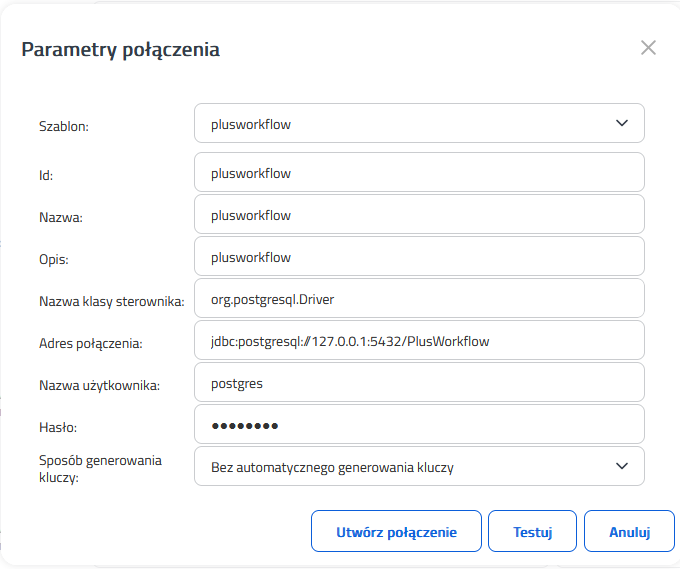Edit the org.postgresql.Driver class name field
This screenshot has width=680, height=569.
click(419, 298)
